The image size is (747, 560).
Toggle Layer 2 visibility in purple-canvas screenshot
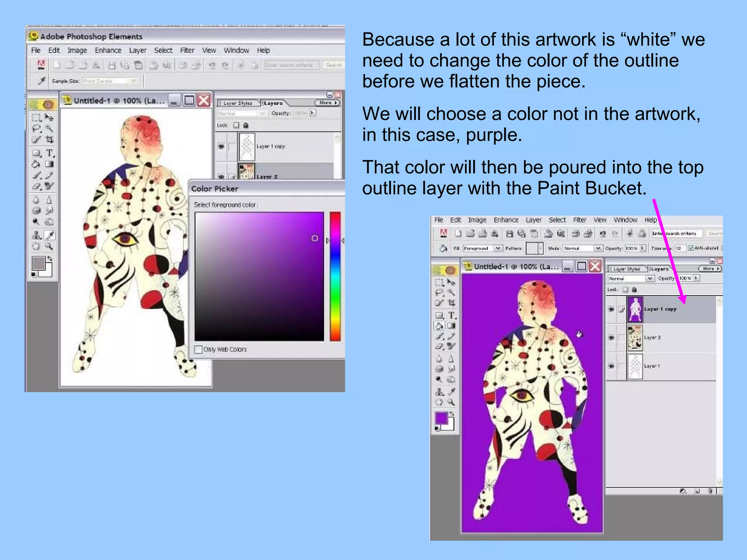click(612, 338)
